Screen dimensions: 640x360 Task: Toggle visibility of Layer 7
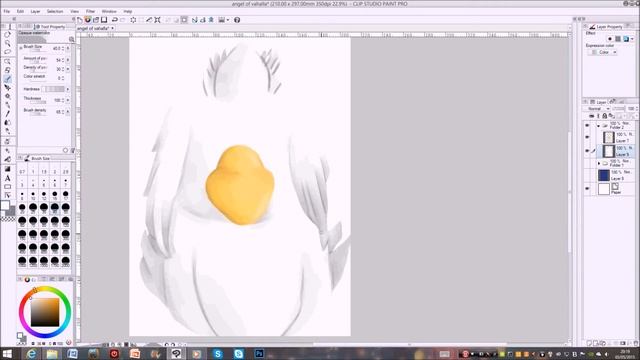tap(587, 138)
